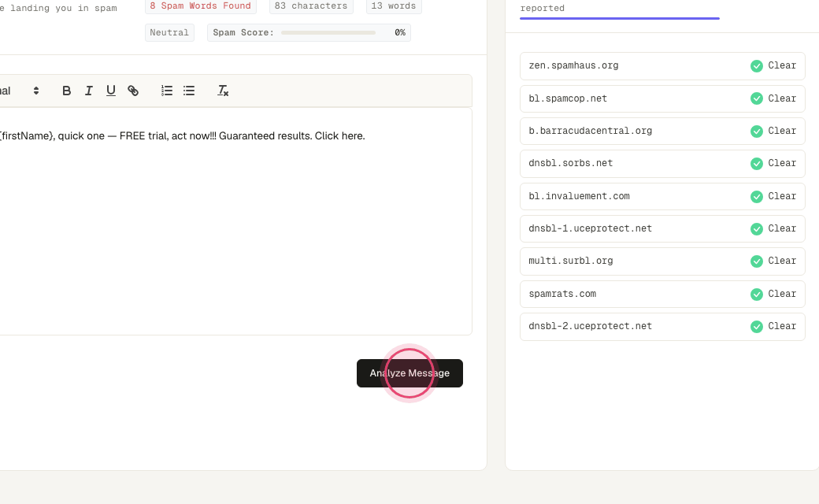
Task: Click the purple progress bar under reported
Action: [620, 18]
